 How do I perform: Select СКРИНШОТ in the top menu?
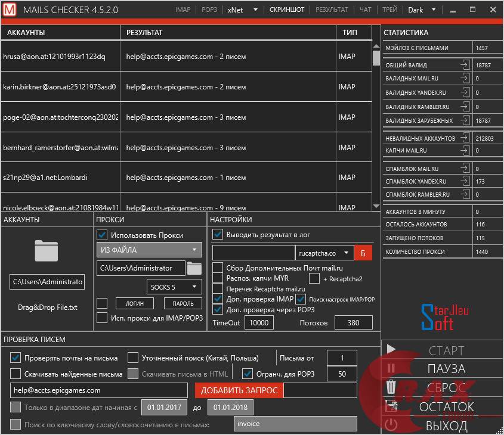click(x=286, y=10)
